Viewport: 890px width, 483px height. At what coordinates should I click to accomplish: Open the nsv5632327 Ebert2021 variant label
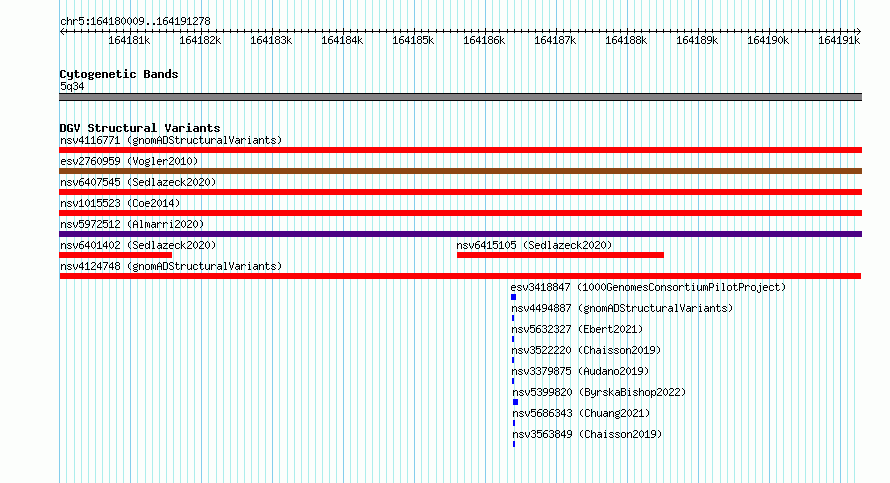(577, 329)
